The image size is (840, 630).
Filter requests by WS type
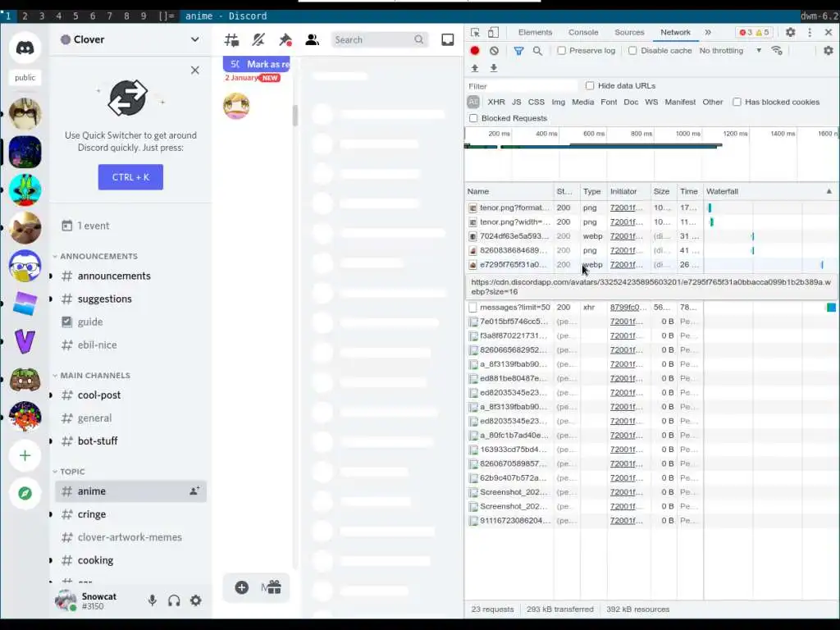click(651, 102)
